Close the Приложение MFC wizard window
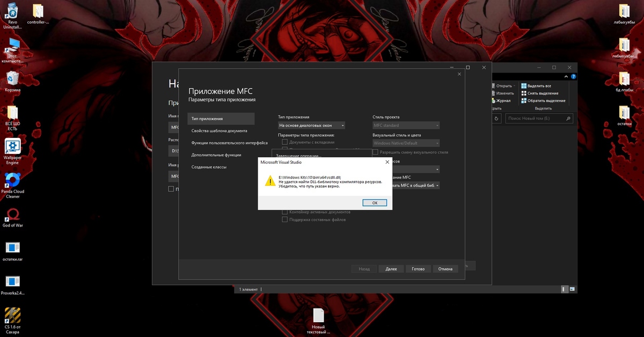Screen dimensions: 644x337 [x=459, y=74]
